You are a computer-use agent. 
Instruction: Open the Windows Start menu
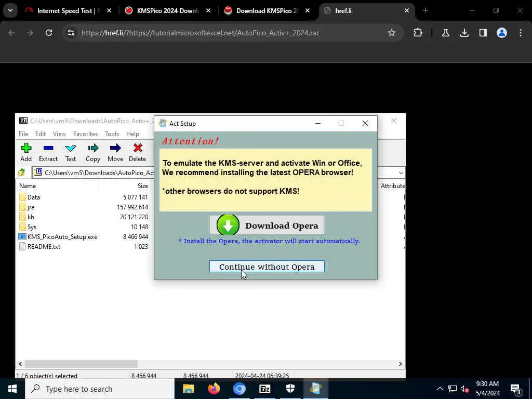tap(12, 389)
